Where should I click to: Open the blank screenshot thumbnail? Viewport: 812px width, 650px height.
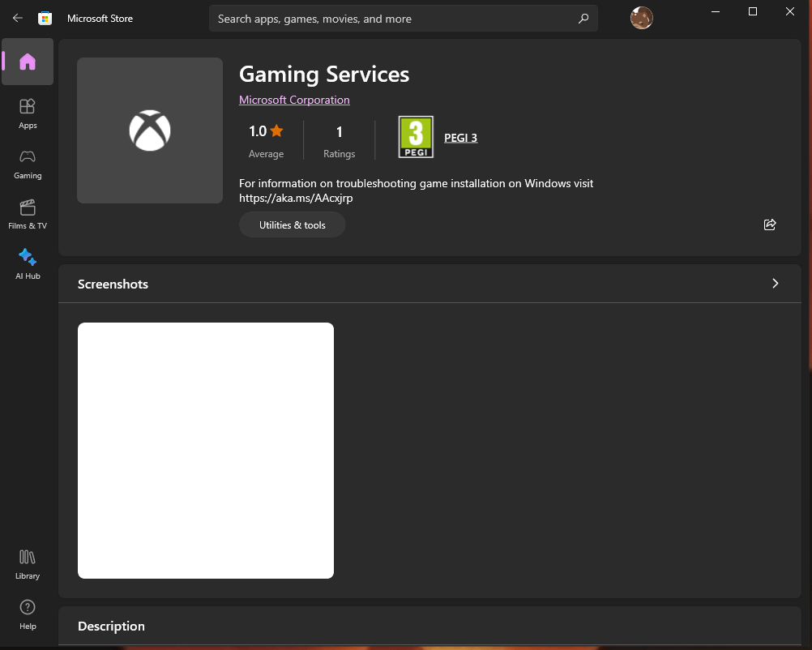tap(206, 451)
